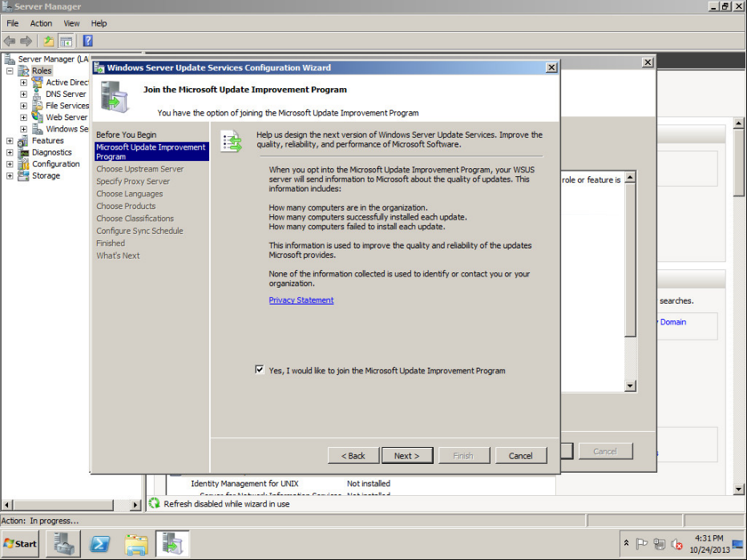Close the WSUS Configuration Wizard dialog
The image size is (747, 560).
[x=551, y=67]
